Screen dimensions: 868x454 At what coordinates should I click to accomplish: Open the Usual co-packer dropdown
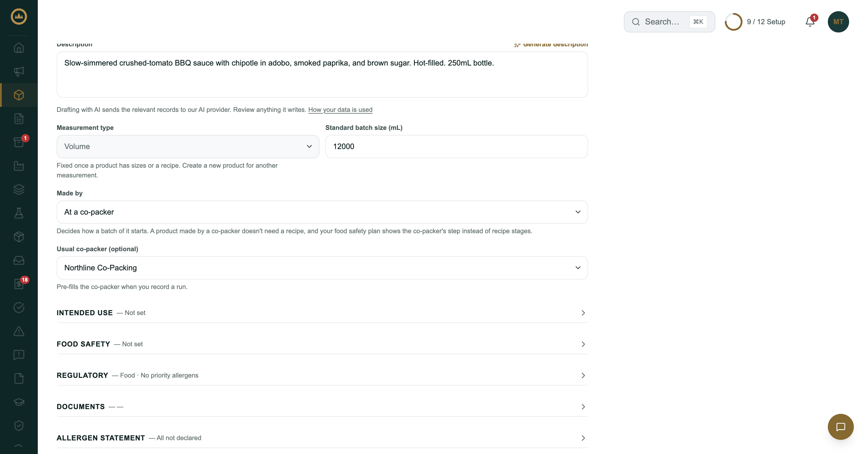click(x=322, y=268)
